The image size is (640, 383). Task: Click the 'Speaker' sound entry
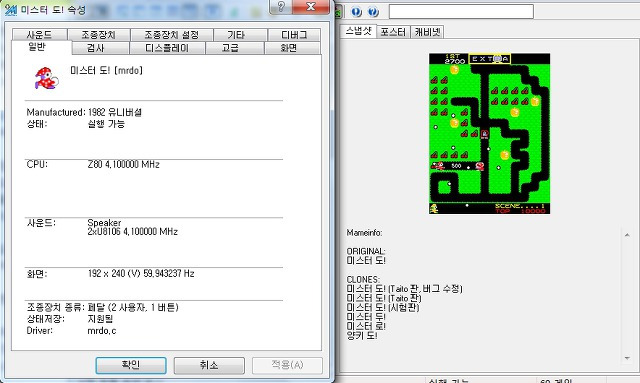(104, 223)
